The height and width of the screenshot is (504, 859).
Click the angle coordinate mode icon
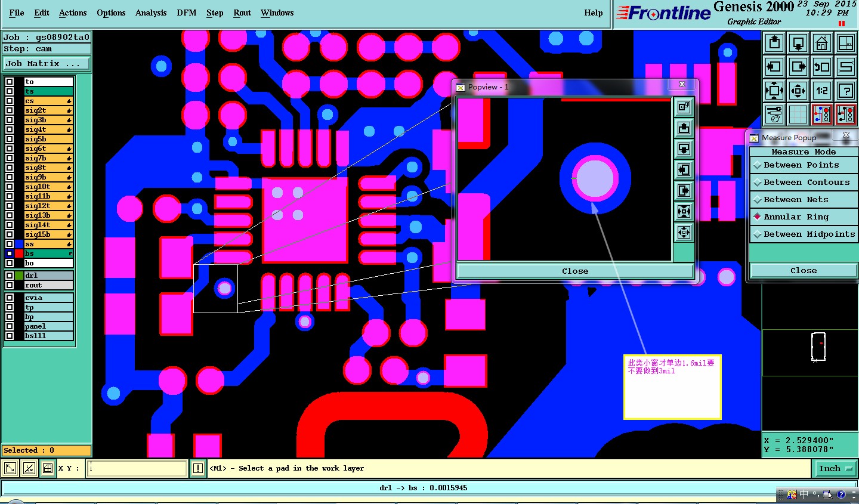click(29, 468)
